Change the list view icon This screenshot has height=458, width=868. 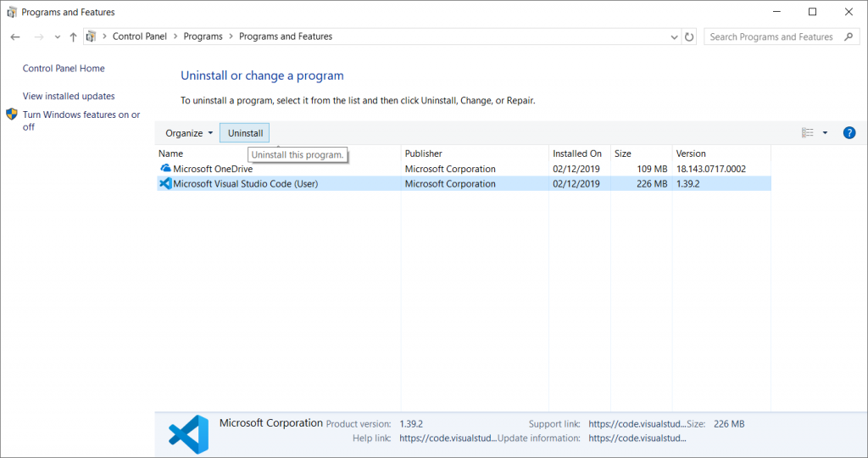[x=808, y=133]
